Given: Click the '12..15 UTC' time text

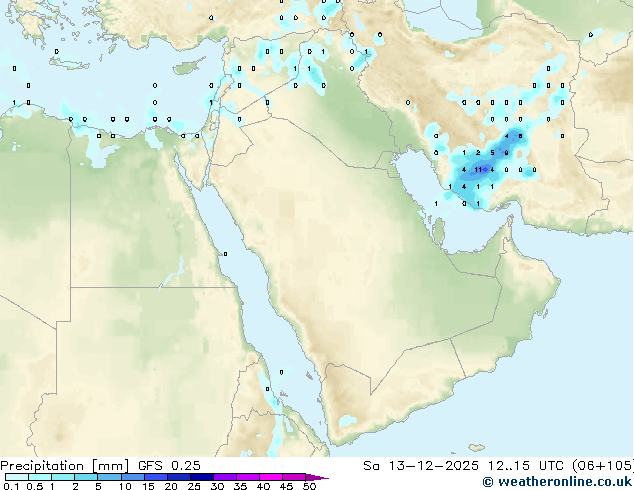Looking at the screenshot, I should click(525, 466).
